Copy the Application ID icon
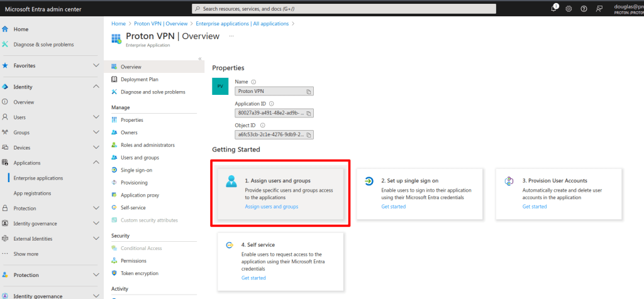644x299 pixels. click(x=309, y=113)
